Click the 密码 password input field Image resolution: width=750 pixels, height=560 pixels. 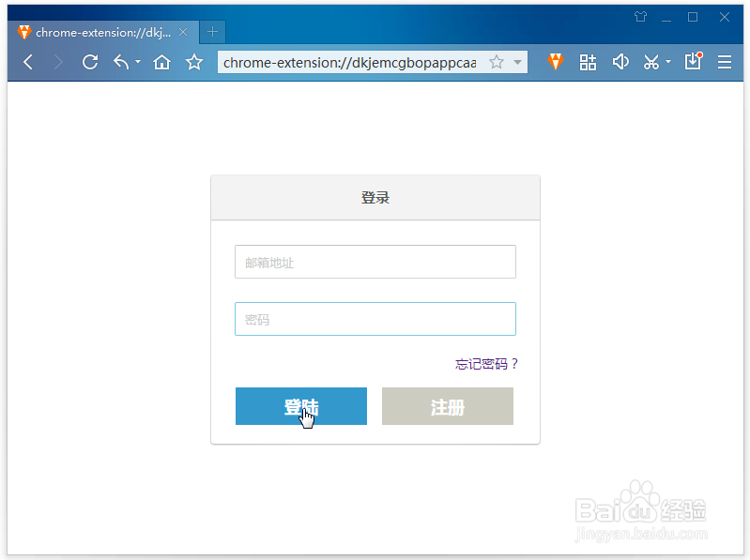[x=375, y=319]
